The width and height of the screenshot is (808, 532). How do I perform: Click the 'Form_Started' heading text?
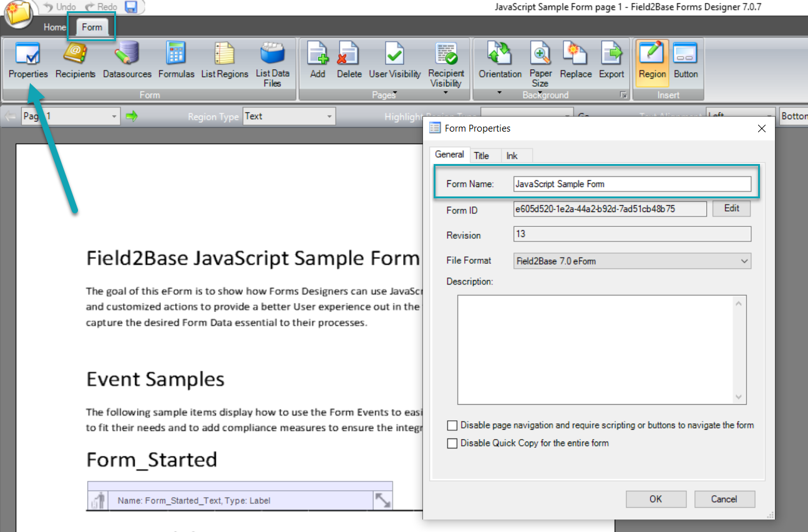coord(152,460)
